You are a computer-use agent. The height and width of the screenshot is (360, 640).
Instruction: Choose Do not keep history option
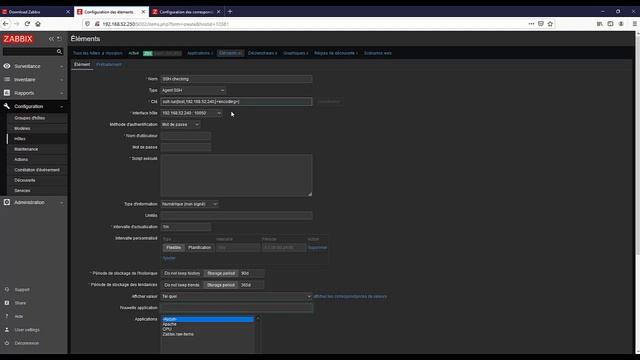coord(182,273)
